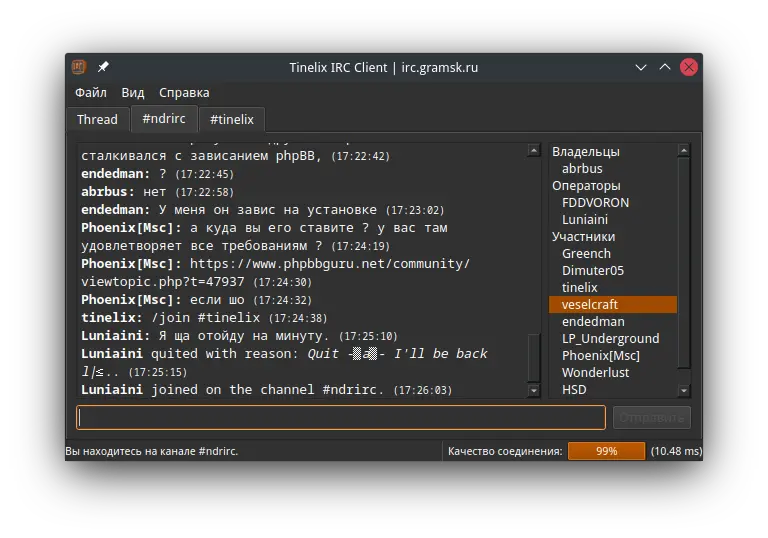Select user abrbus in the list
Image resolution: width=768 pixels, height=538 pixels.
pos(582,169)
